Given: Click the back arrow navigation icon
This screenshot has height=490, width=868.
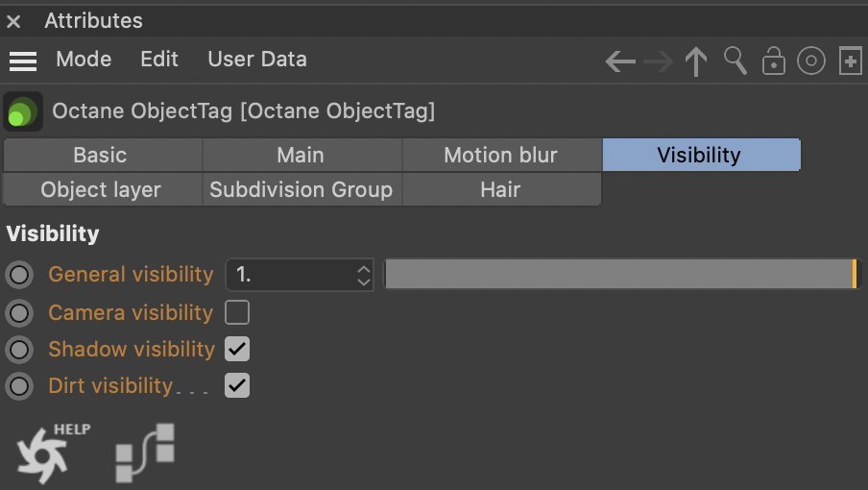Looking at the screenshot, I should tap(620, 62).
